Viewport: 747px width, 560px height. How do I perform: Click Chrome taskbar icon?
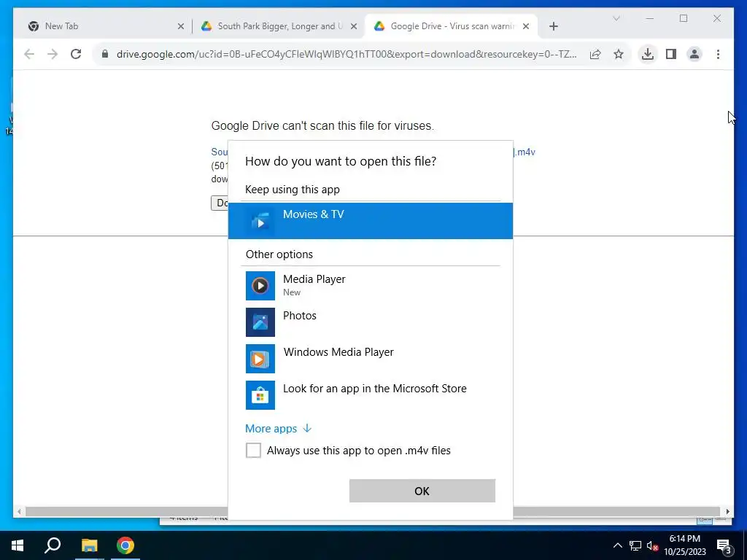[125, 545]
